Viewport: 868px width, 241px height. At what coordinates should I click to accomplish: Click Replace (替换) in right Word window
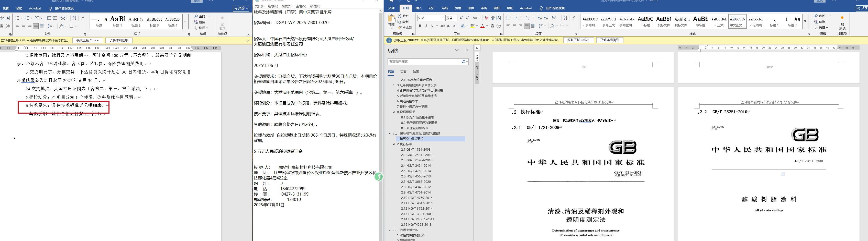pyautogui.click(x=820, y=21)
